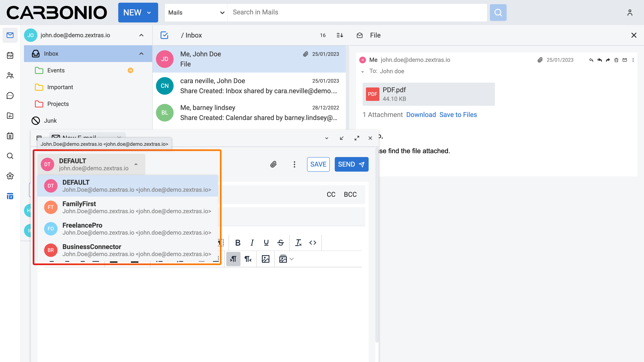644x362 pixels.
Task: Delete the message using the trash icon
Action: (x=616, y=60)
